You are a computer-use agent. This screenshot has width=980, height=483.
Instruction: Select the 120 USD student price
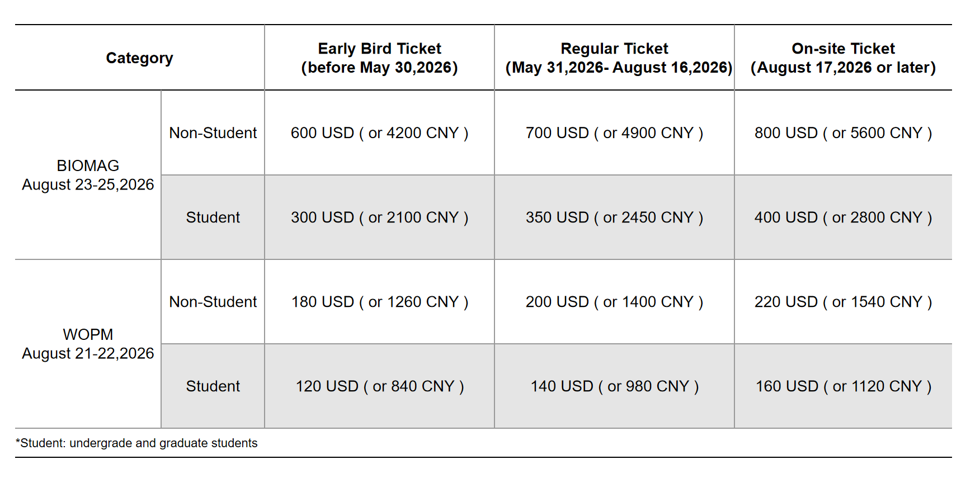[379, 386]
